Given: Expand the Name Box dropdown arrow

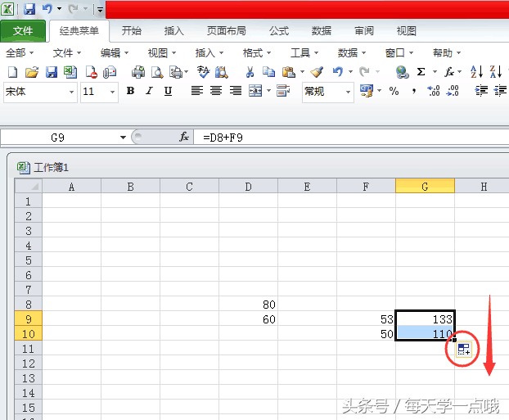Looking at the screenshot, I should tap(123, 138).
